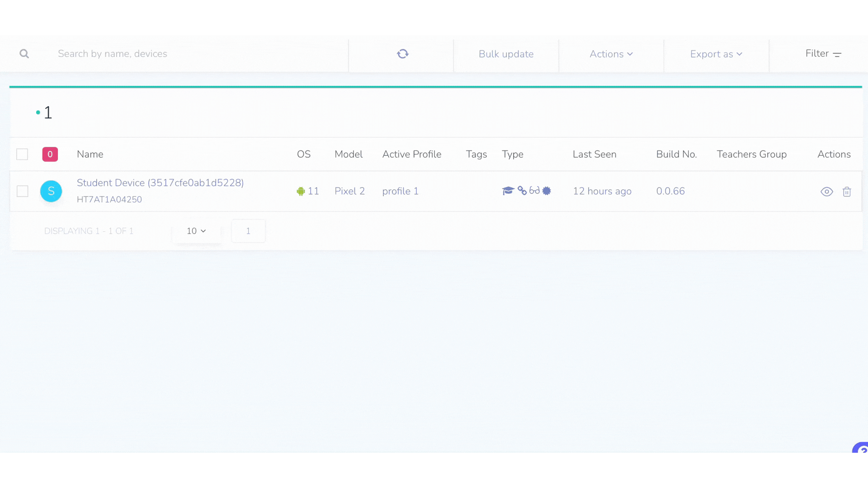Click the Bulk update button

pyautogui.click(x=506, y=54)
